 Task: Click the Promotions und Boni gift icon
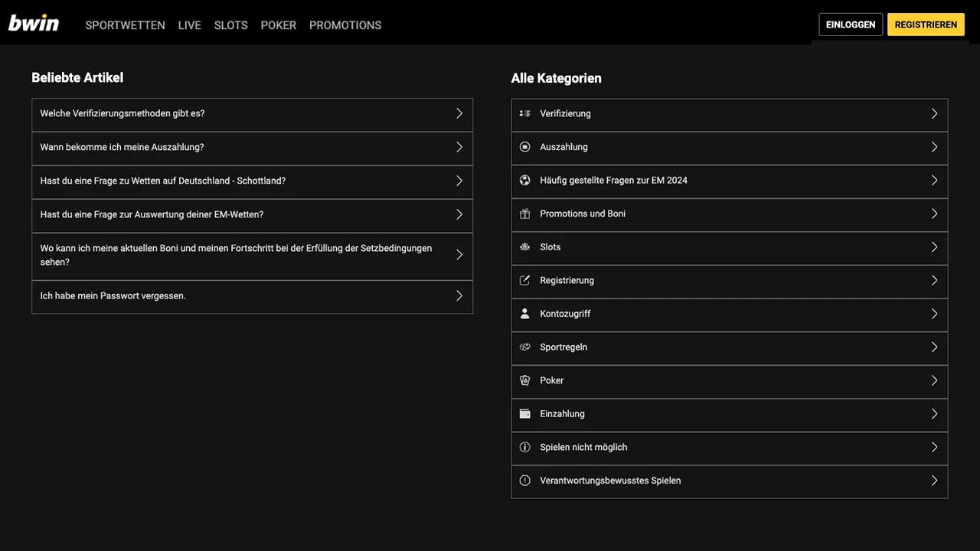524,214
